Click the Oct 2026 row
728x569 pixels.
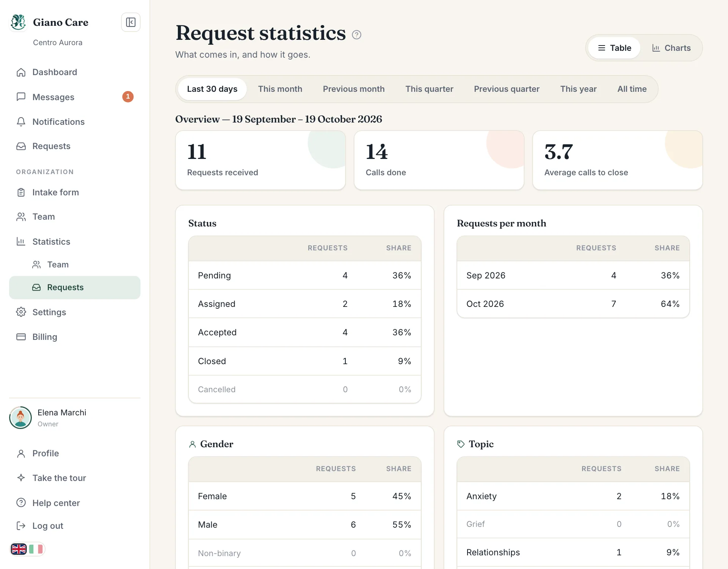pos(573,304)
